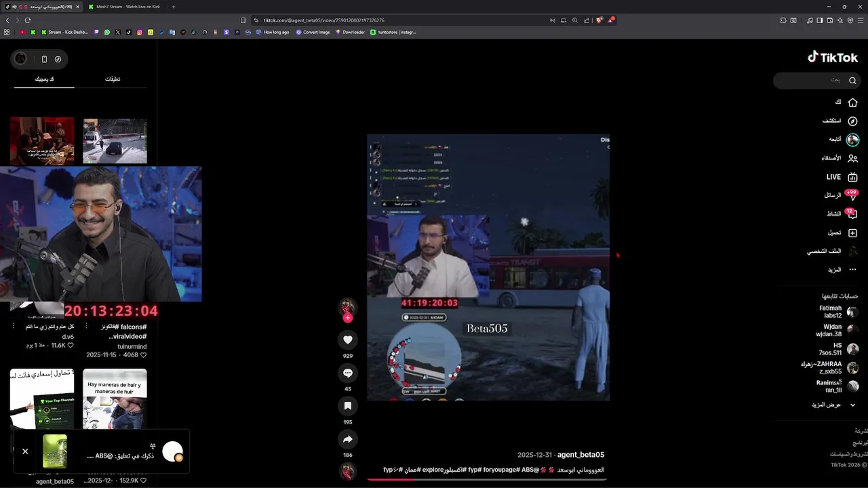868x488 pixels.
Task: Click browser back arrow
Action: (x=7, y=20)
